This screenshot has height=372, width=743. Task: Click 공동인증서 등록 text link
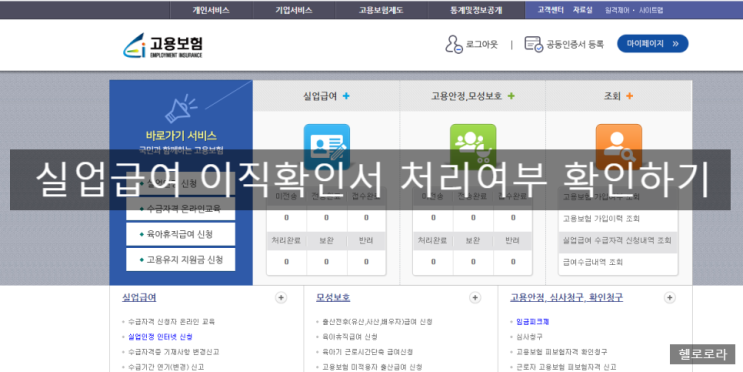pyautogui.click(x=575, y=45)
